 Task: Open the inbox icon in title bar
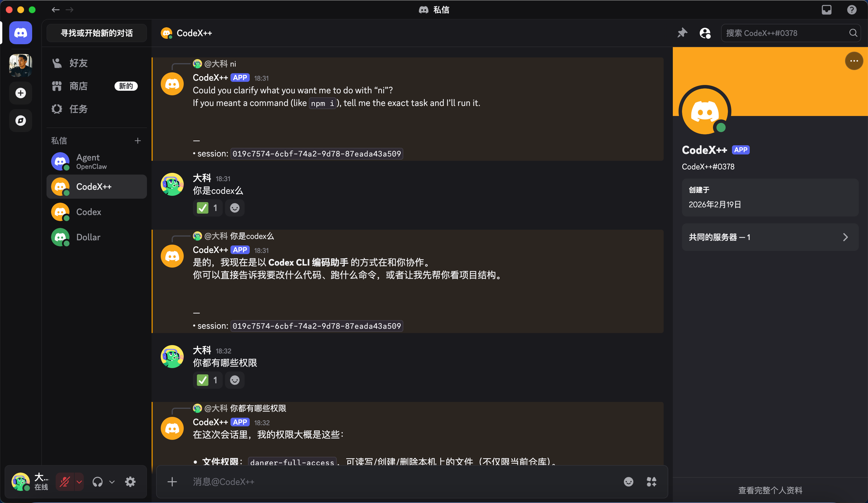coord(826,10)
